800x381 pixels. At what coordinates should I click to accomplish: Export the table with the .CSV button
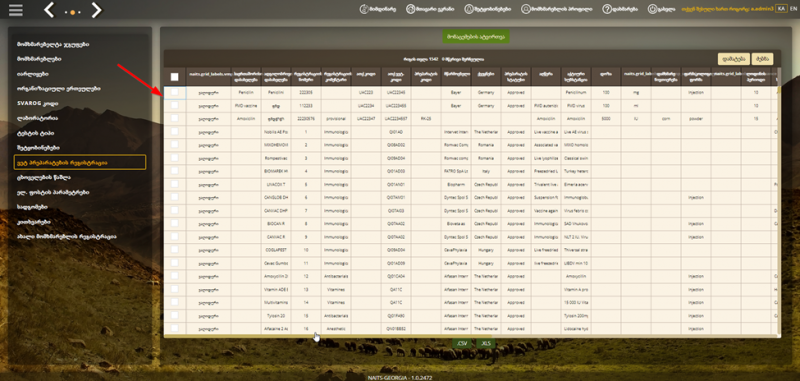click(x=462, y=343)
